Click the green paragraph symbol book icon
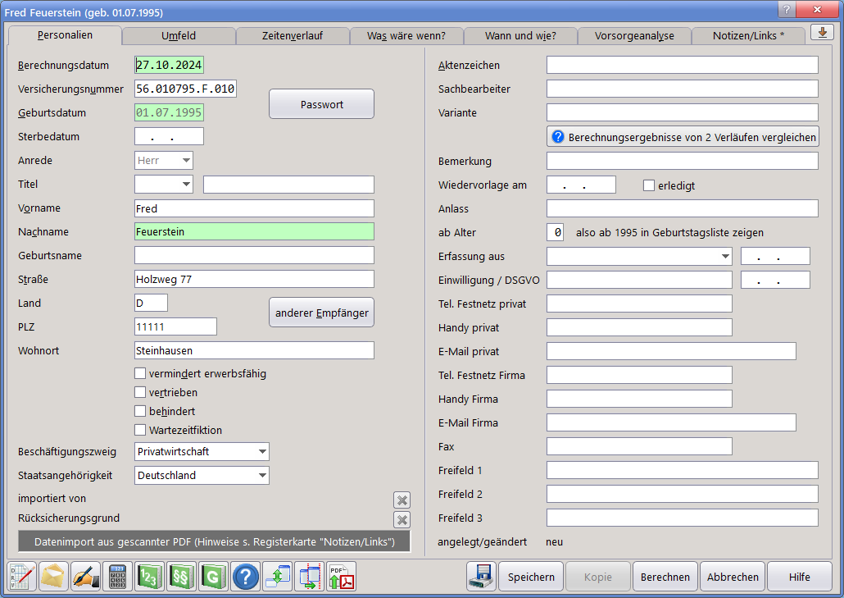The width and height of the screenshot is (844, 598). [181, 577]
